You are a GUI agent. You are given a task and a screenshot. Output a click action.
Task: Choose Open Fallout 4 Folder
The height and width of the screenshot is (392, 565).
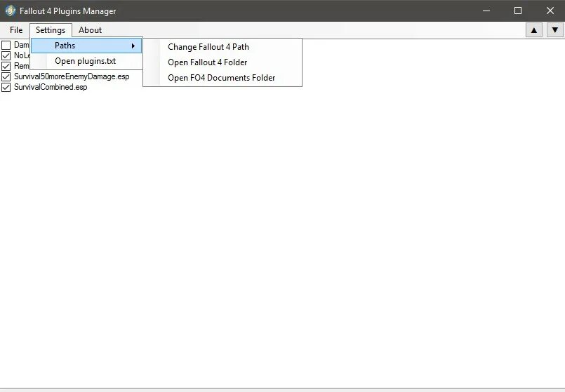tap(222, 62)
